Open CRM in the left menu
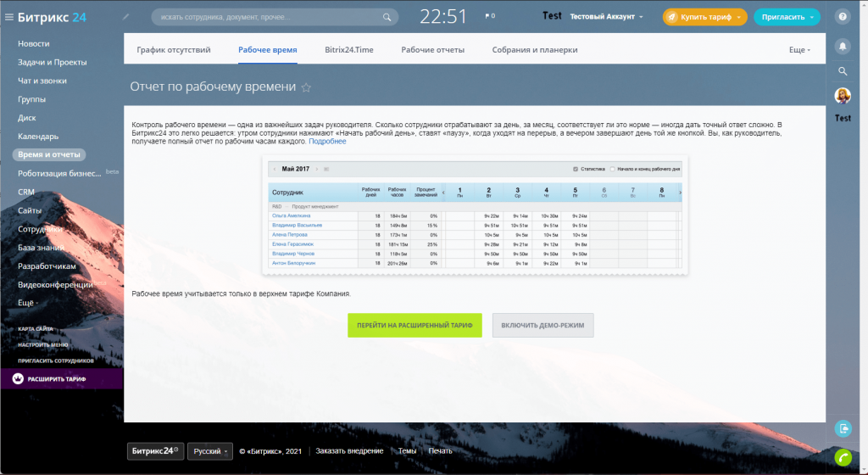868x475 pixels. [x=26, y=192]
